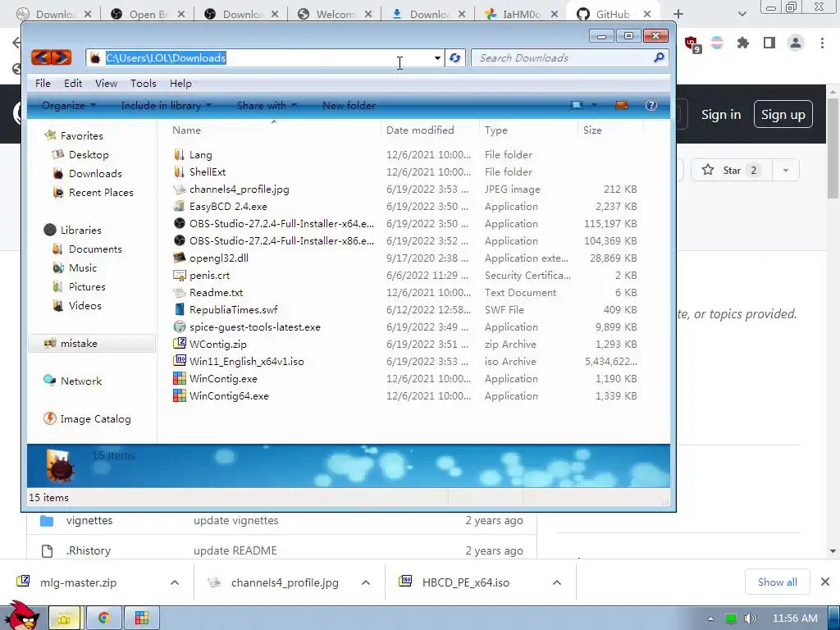
Task: Sort by the Date modified column header
Action: pyautogui.click(x=420, y=130)
